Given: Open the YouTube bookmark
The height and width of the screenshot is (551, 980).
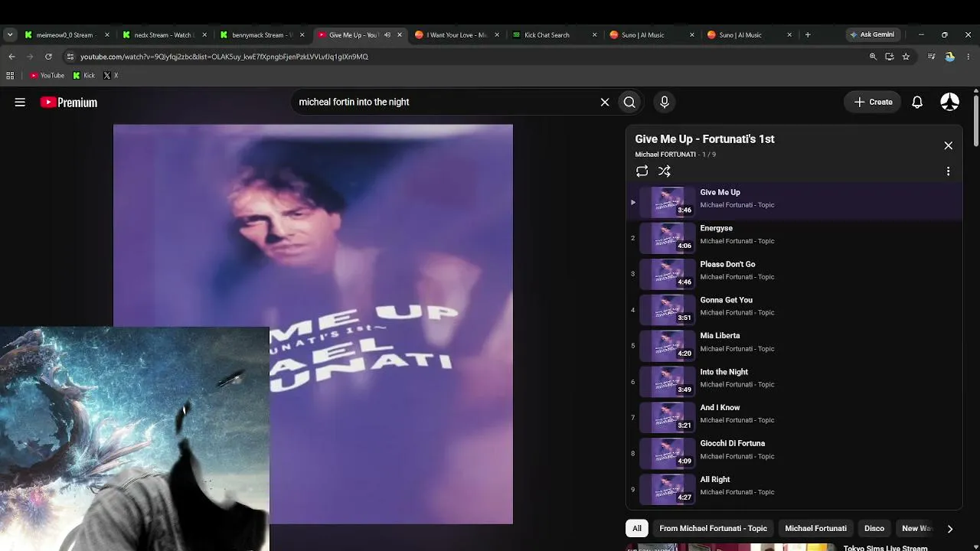Looking at the screenshot, I should [x=47, y=76].
